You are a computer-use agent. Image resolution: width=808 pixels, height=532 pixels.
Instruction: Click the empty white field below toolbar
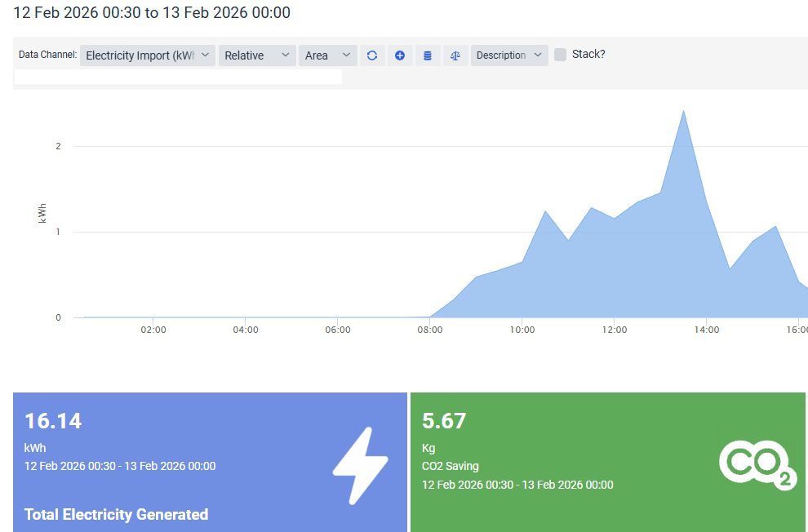pyautogui.click(x=178, y=77)
